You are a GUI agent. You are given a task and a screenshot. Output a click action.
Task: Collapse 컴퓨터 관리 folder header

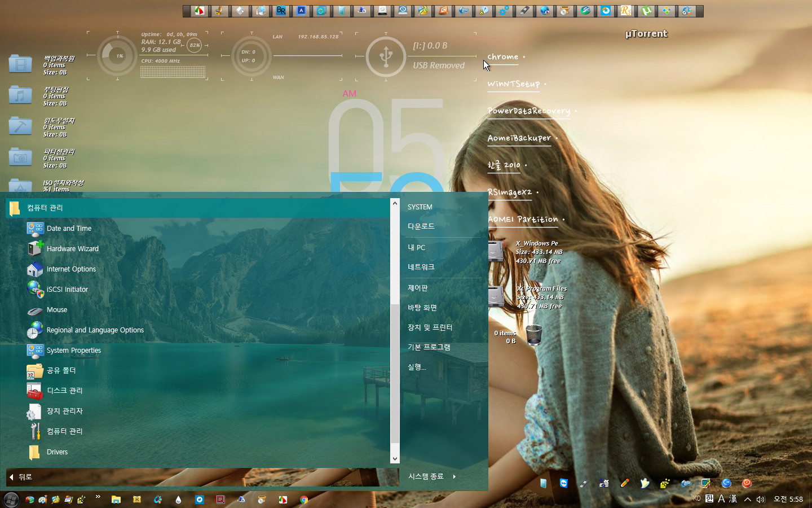tap(197, 208)
